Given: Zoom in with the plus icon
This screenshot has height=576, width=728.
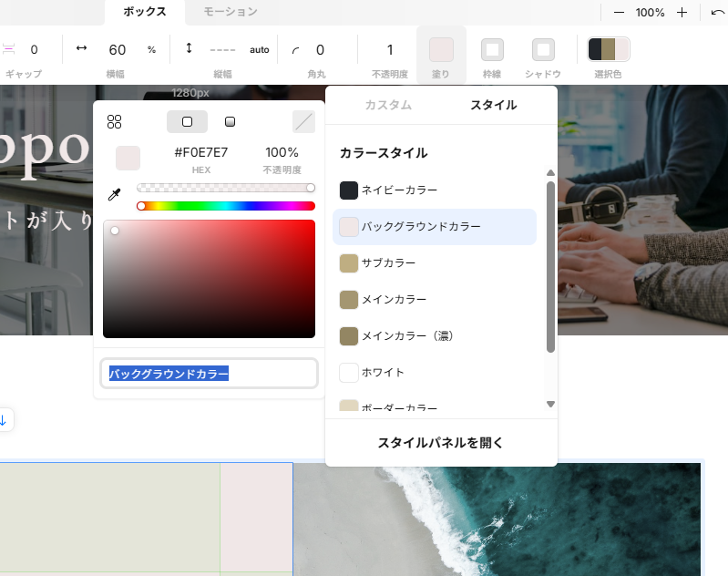Looking at the screenshot, I should (682, 13).
